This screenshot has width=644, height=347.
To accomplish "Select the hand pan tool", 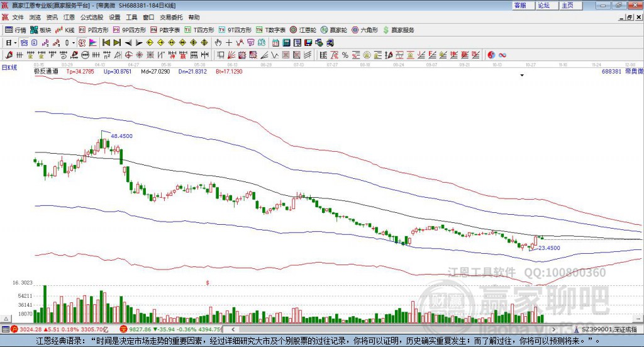I will [218, 43].
